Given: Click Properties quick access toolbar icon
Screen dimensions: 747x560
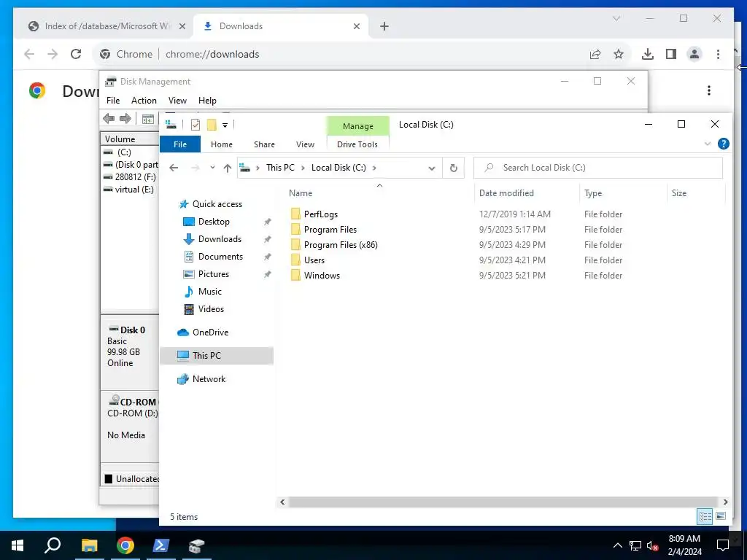Looking at the screenshot, I should (196, 125).
